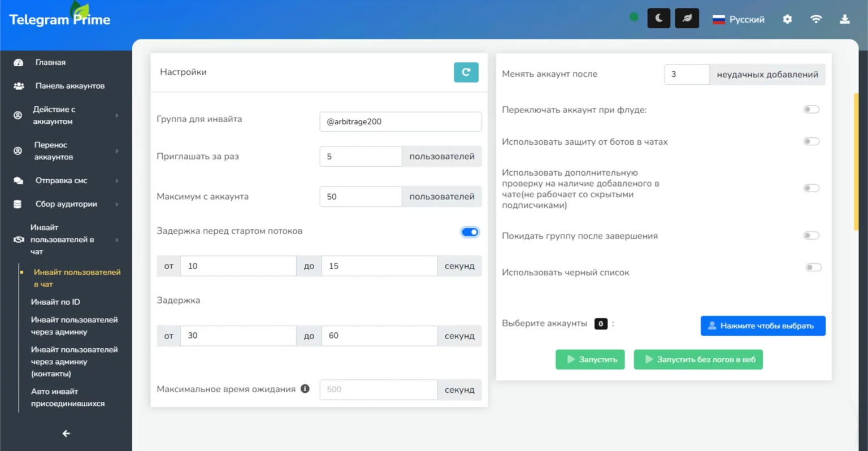Turn on Использовать черный список
Viewport: 868px width, 451px height.
pyautogui.click(x=813, y=267)
